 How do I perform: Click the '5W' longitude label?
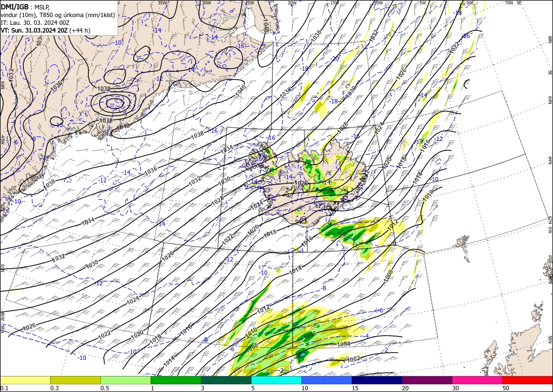(423, 2)
